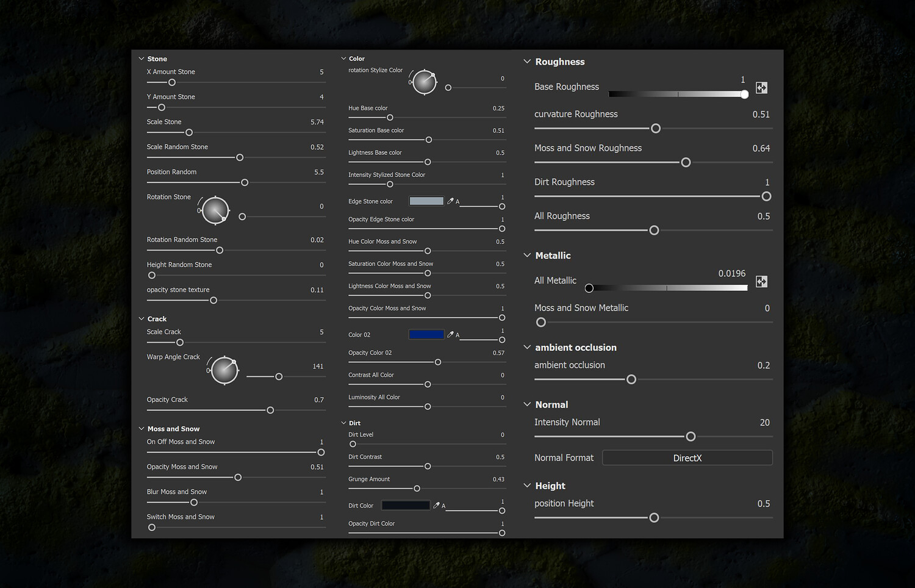
Task: Click the Opacity Crack slider handle
Action: 270,410
